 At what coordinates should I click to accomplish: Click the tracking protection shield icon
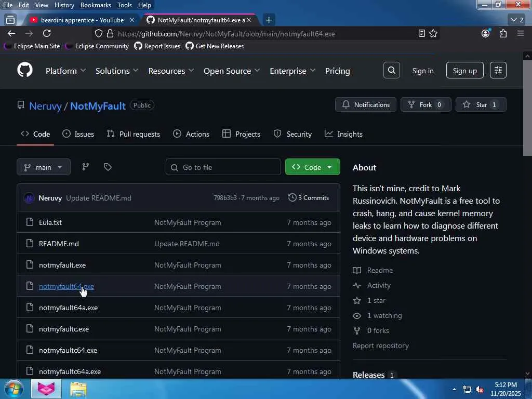coord(98,34)
